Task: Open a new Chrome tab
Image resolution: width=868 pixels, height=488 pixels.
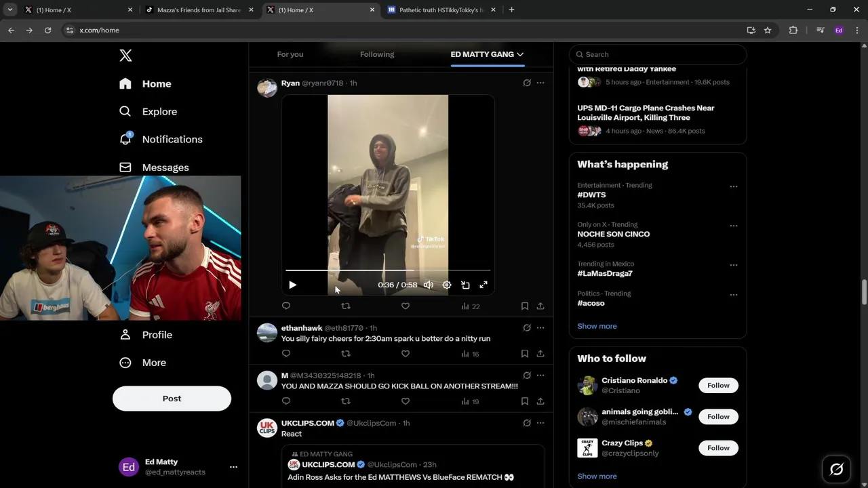Action: coord(511,9)
